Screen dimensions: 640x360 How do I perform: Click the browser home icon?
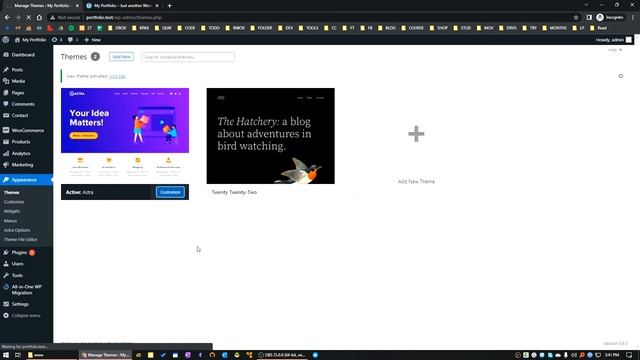coord(39,18)
